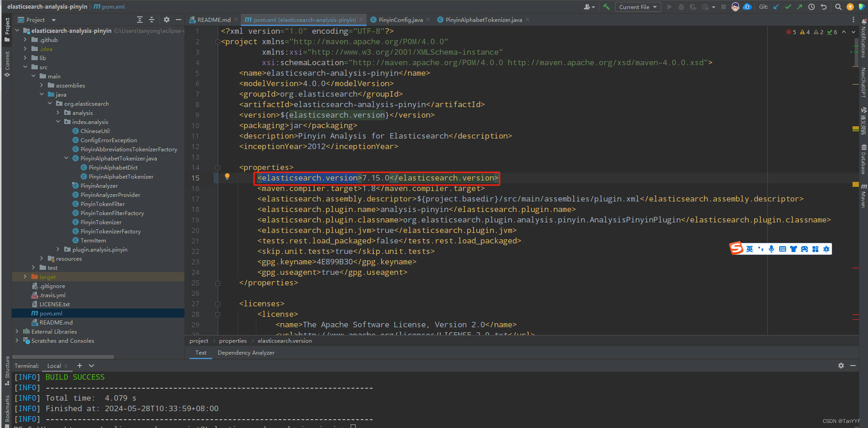Viewport: 868px width, 428px height.
Task: Click the project breadcrumb below editor
Action: pyautogui.click(x=199, y=341)
